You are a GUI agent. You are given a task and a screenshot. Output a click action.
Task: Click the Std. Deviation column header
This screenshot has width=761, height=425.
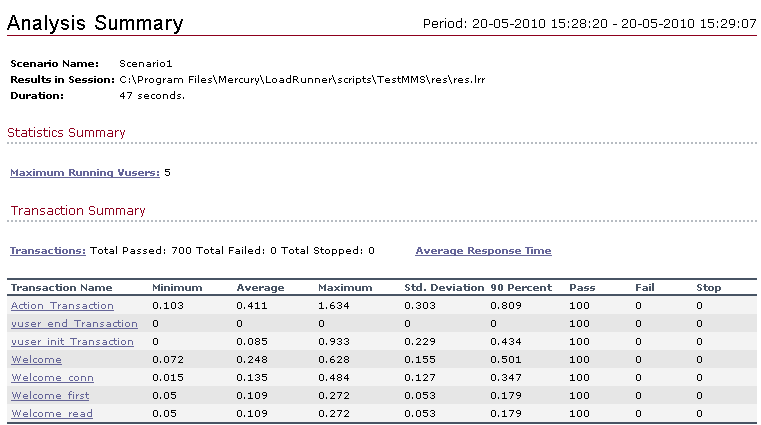[x=444, y=288]
